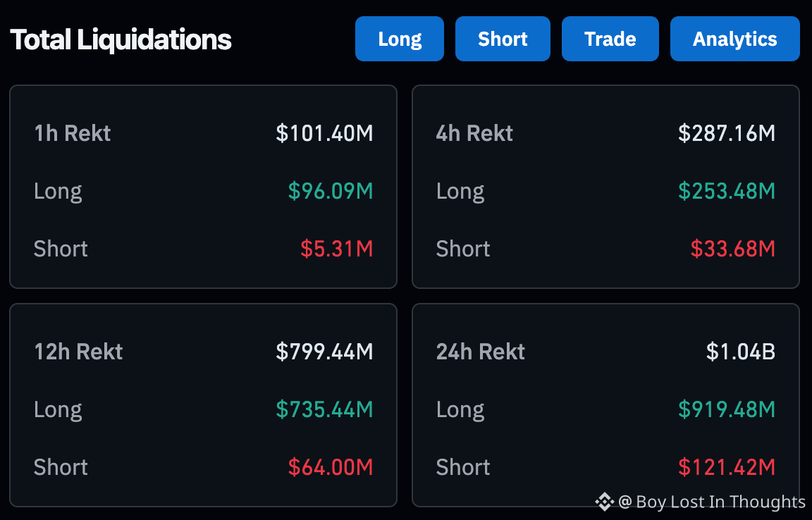
Task: Select the 4h Rekt label
Action: (474, 133)
